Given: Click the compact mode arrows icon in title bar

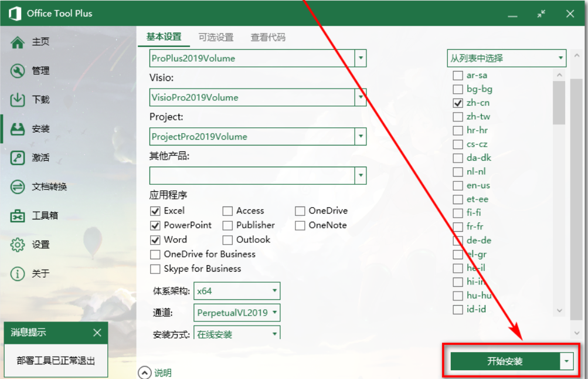Looking at the screenshot, I should pos(541,14).
